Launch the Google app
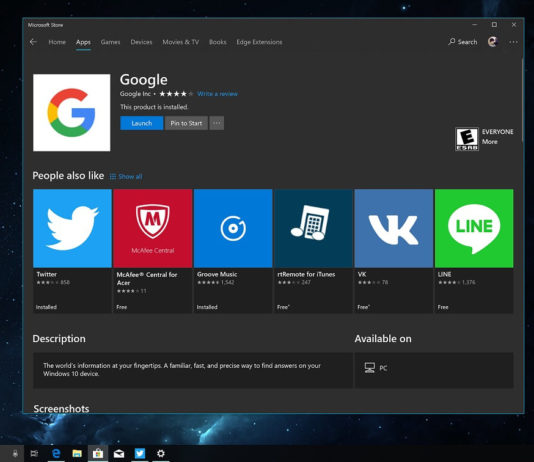 click(142, 123)
